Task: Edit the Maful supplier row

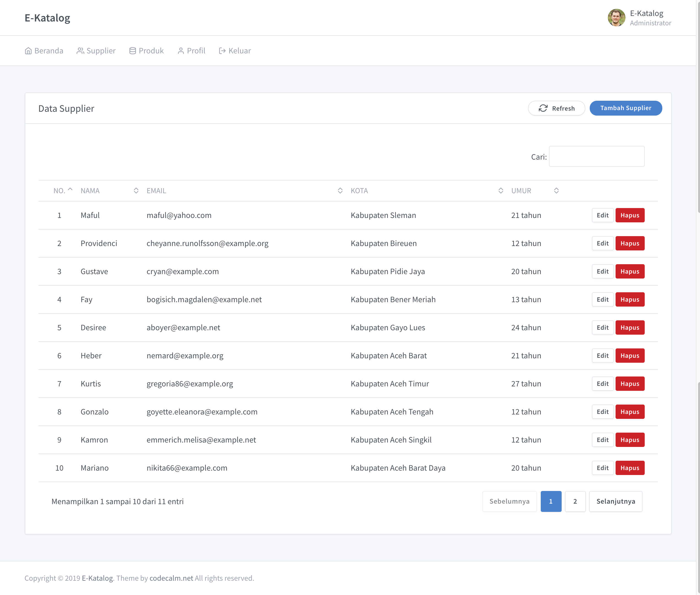Action: (x=602, y=215)
